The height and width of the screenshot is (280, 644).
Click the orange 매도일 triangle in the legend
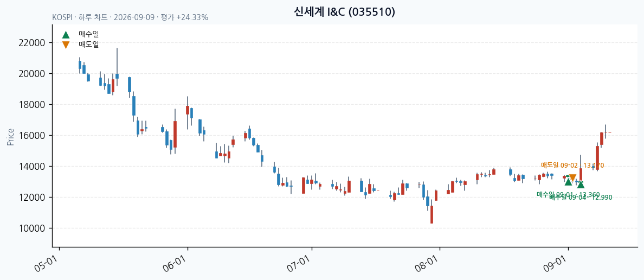click(x=66, y=44)
